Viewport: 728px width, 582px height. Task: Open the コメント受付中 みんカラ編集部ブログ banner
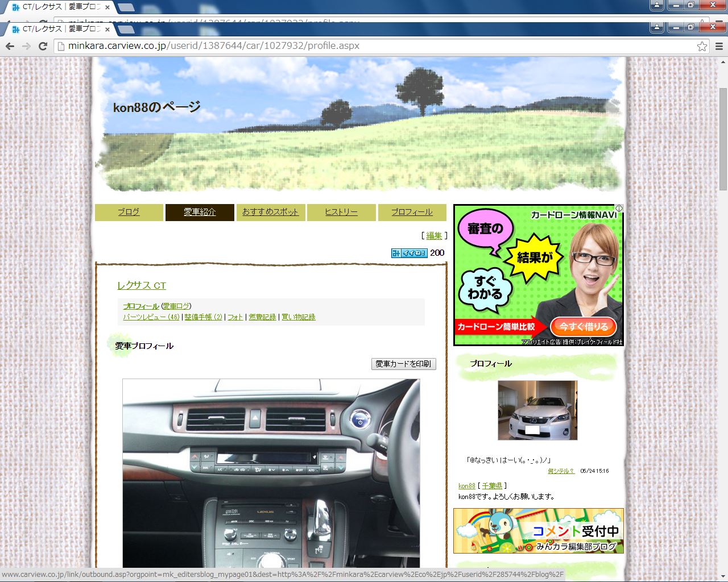click(x=539, y=531)
